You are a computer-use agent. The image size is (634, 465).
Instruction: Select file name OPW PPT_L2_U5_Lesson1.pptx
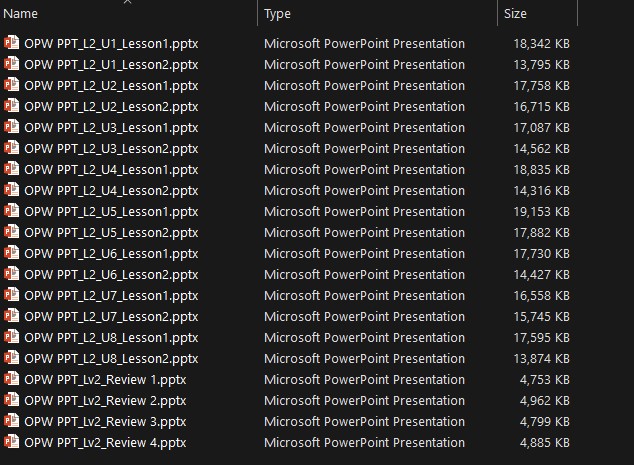[x=111, y=212]
